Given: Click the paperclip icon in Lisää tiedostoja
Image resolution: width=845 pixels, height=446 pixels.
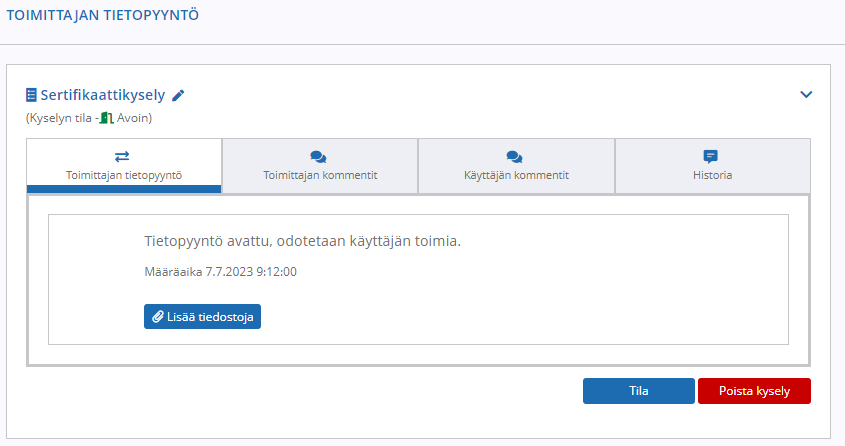Looking at the screenshot, I should [157, 317].
